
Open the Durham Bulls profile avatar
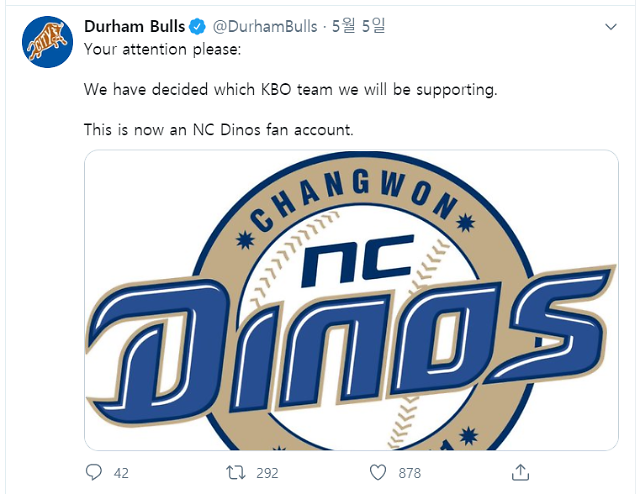pyautogui.click(x=48, y=42)
